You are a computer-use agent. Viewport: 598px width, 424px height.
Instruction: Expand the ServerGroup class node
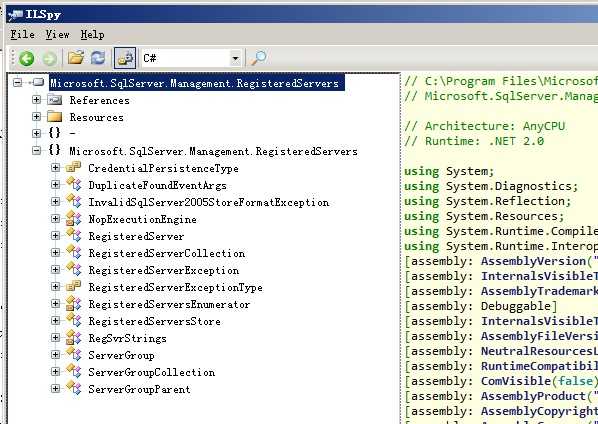(x=55, y=355)
